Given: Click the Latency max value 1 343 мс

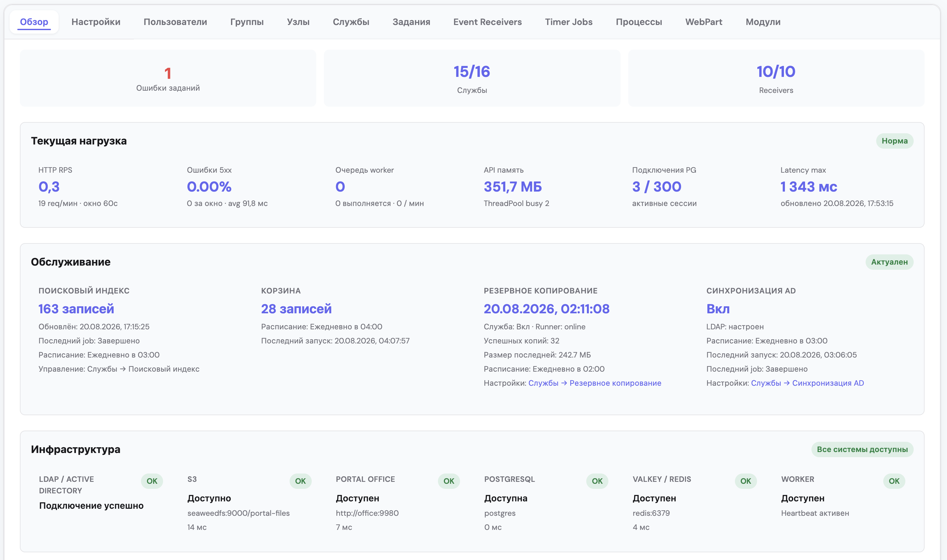Looking at the screenshot, I should coord(809,187).
